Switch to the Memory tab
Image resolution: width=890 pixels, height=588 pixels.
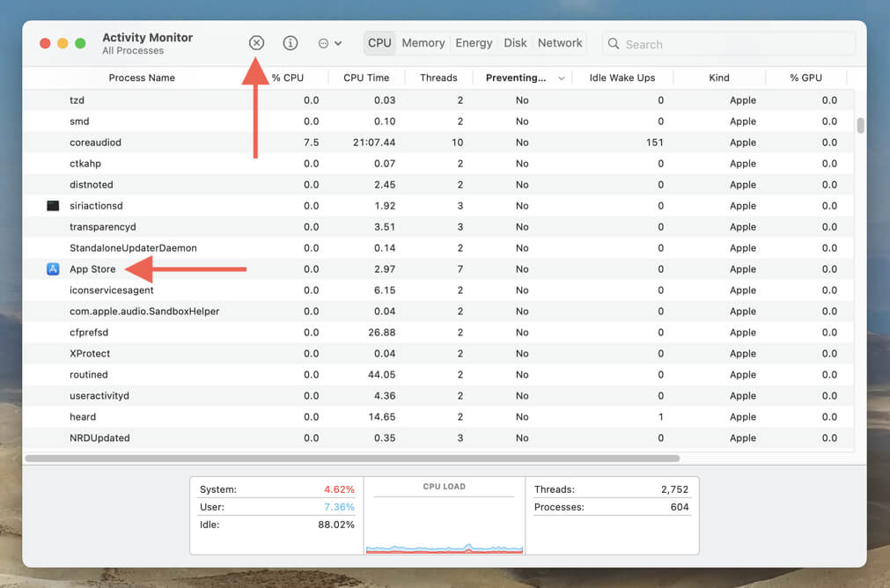(x=423, y=43)
